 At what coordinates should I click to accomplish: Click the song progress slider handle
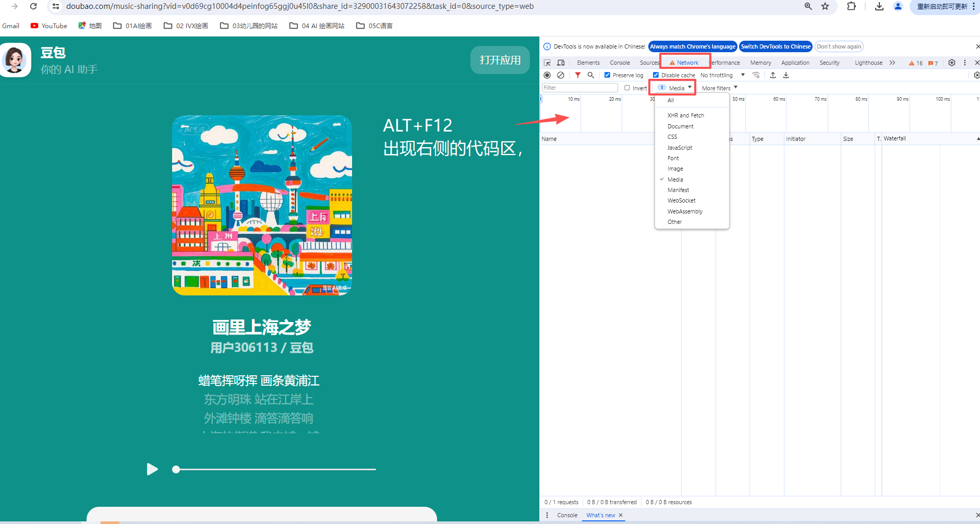(176, 469)
